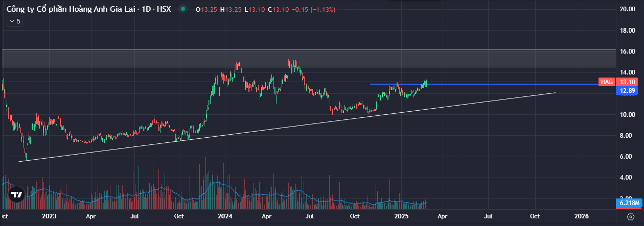Click the 2025 label on time axis
This screenshot has height=226, width=644.
click(x=401, y=216)
